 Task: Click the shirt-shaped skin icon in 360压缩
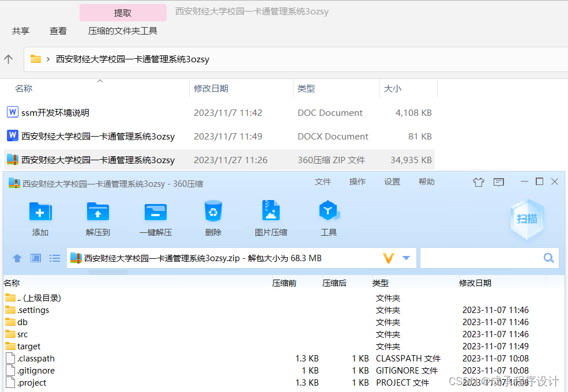coord(478,182)
